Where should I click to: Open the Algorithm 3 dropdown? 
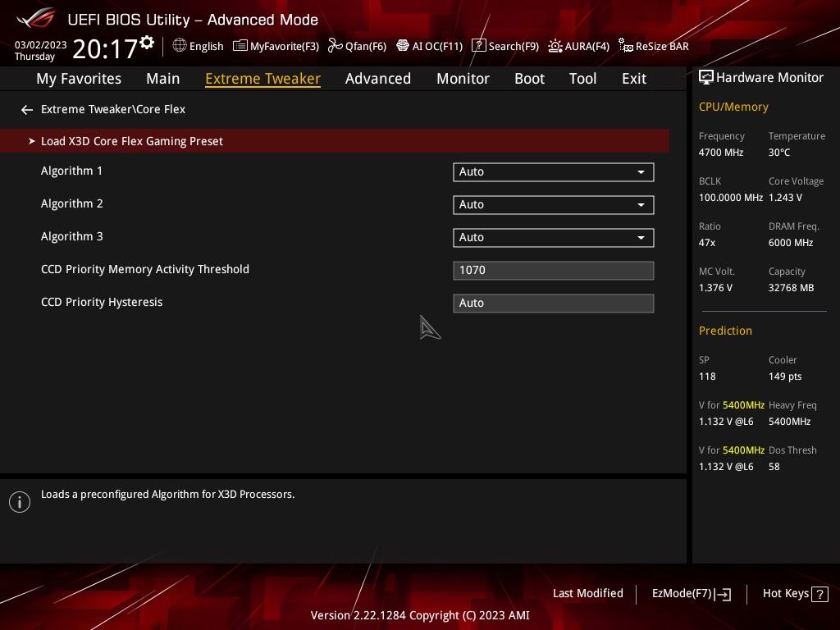[x=554, y=237]
